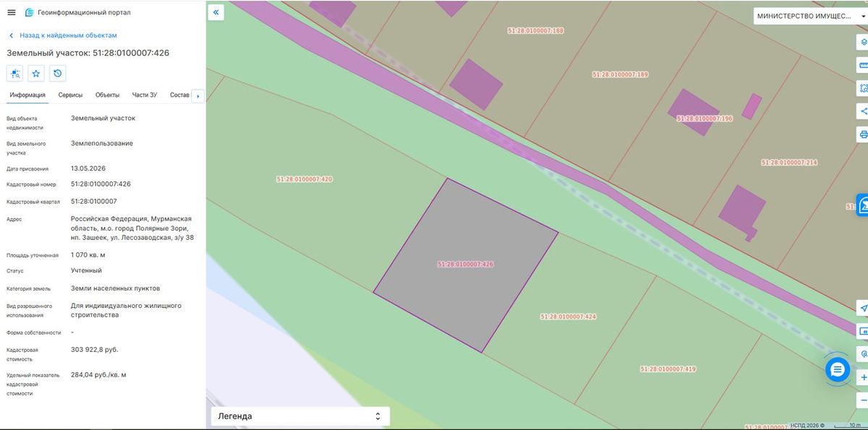Open the map layers button
The height and width of the screenshot is (430, 868).
pos(863,43)
